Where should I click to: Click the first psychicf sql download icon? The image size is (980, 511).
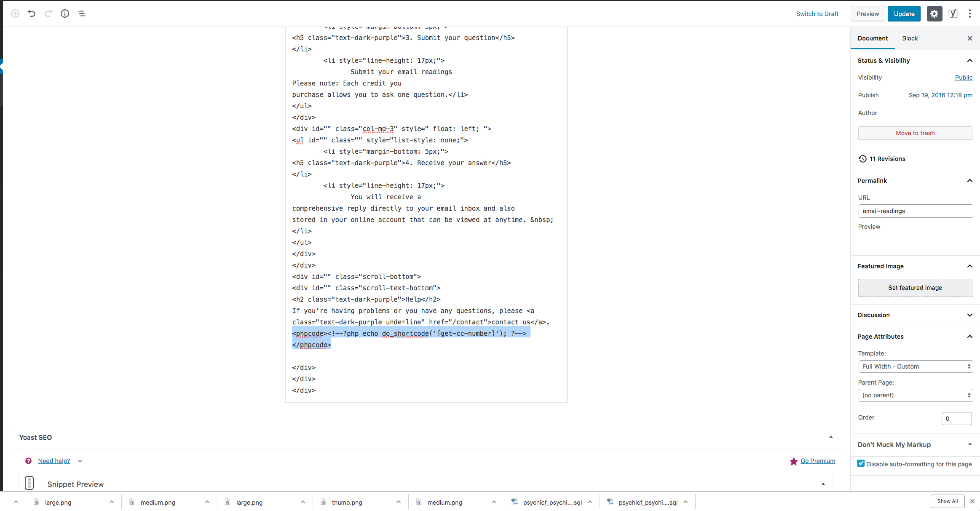[514, 502]
